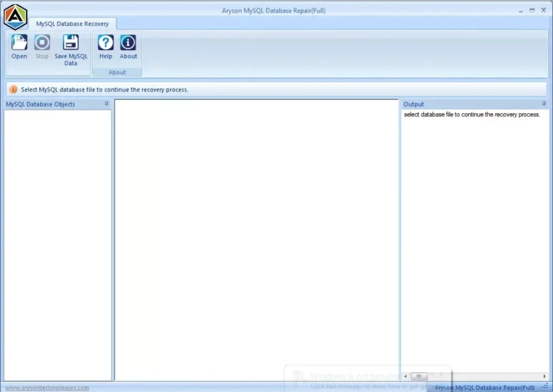Screen dimensions: 553x392
Task: Switch to the MySQL Database Recovery tab
Action: (x=73, y=23)
